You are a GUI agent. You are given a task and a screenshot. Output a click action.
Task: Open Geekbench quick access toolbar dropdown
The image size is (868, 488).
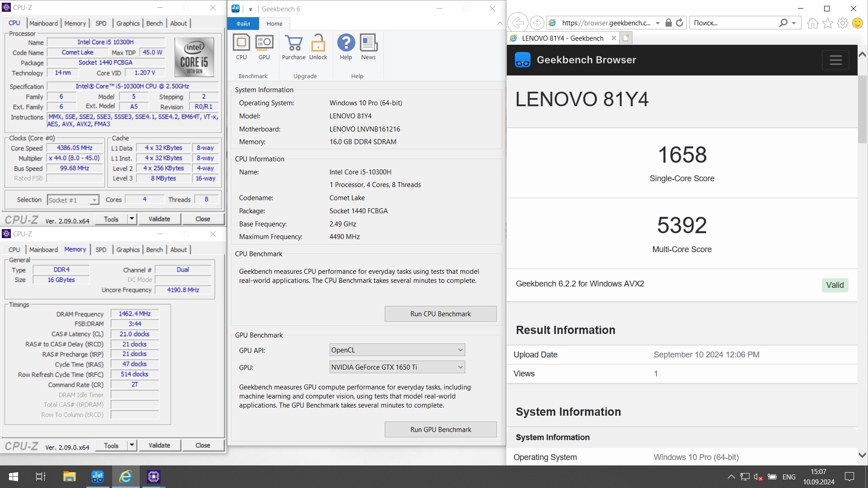point(250,9)
